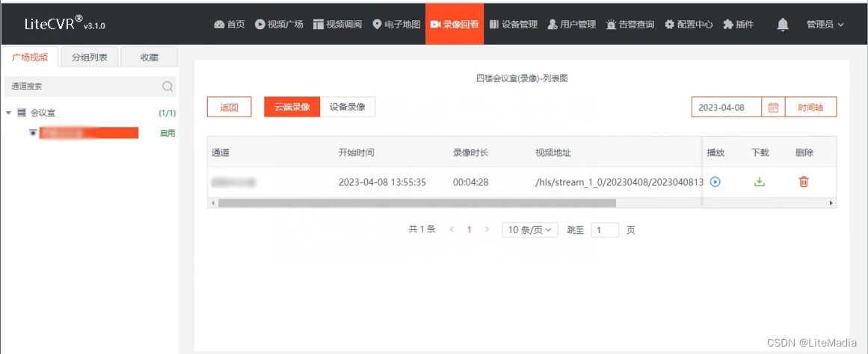Select 设备录像 device recording button

tap(347, 108)
